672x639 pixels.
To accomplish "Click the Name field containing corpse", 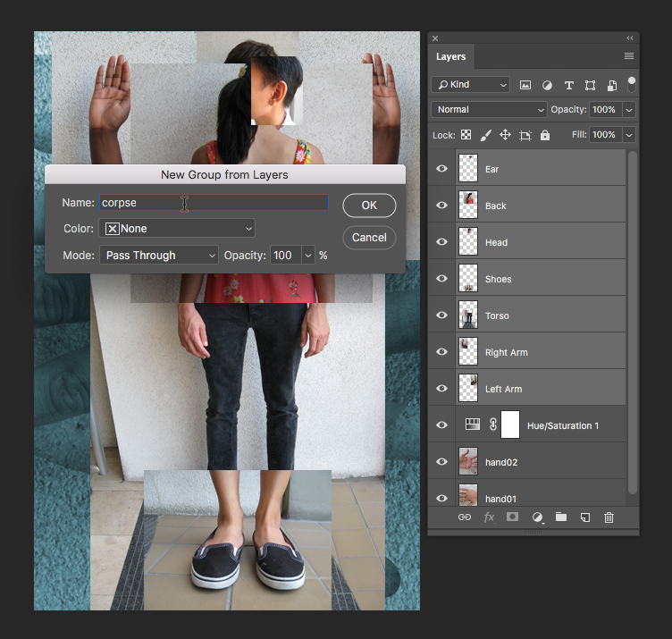I will tap(214, 203).
